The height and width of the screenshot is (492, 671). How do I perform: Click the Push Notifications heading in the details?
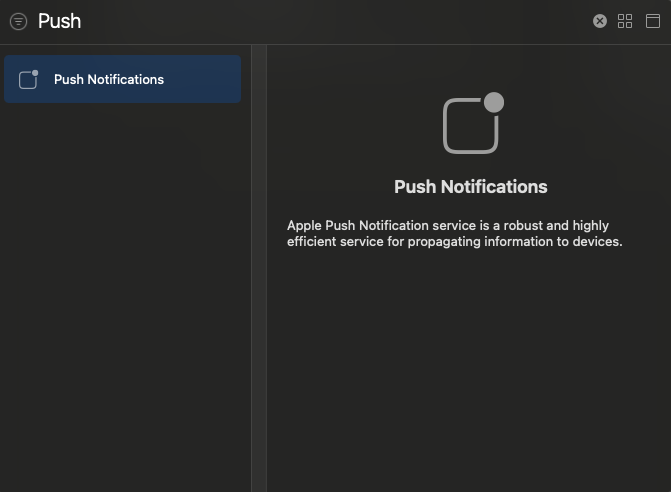(x=471, y=187)
